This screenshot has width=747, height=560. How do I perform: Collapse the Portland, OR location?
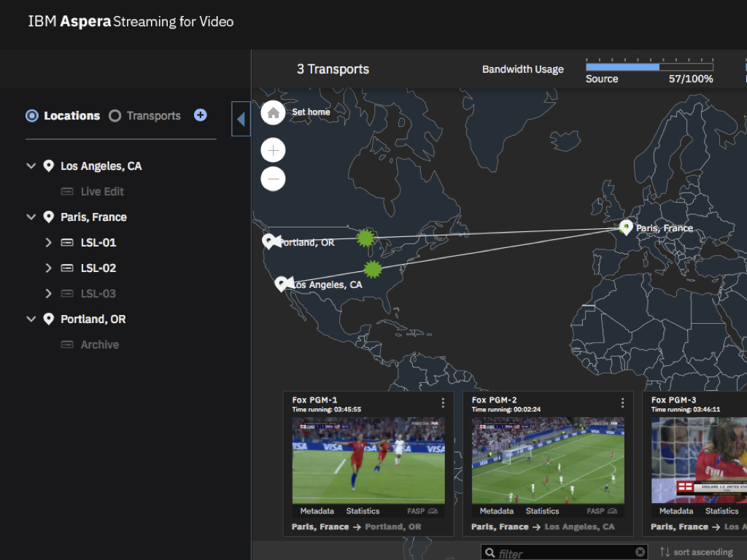pos(31,319)
